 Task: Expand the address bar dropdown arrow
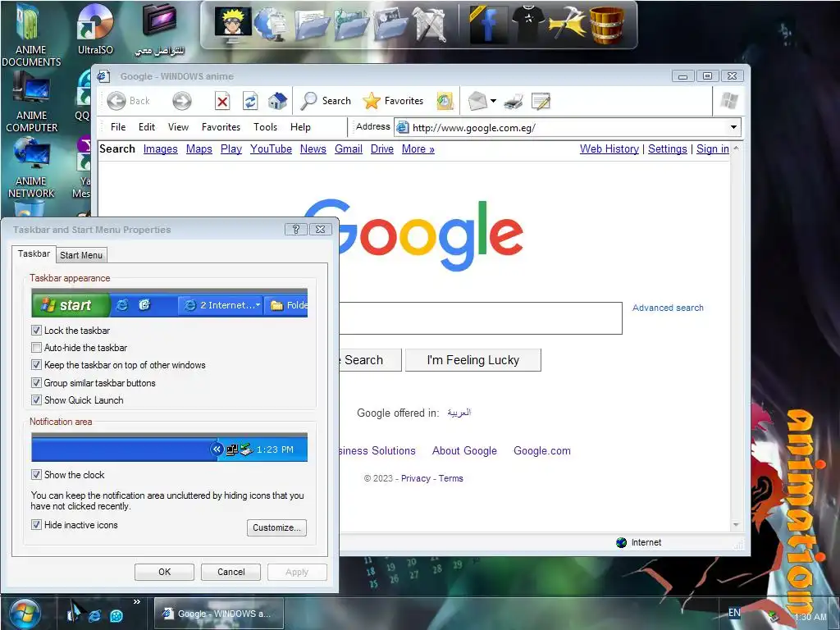(734, 127)
